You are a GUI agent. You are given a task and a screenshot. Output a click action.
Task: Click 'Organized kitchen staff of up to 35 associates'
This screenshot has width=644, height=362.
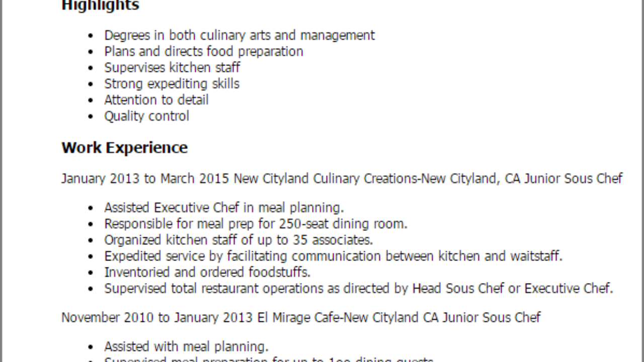point(238,240)
